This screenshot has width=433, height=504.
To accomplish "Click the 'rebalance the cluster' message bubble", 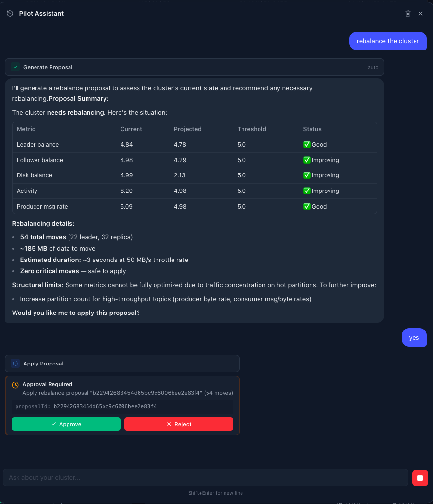I will tap(388, 41).
